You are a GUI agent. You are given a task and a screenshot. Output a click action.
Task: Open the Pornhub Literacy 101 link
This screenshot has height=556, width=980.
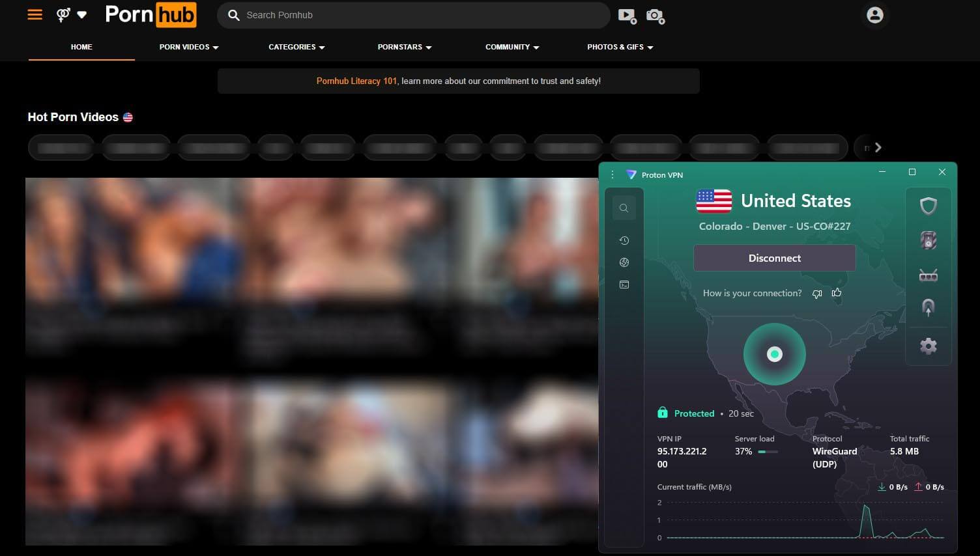coord(356,81)
